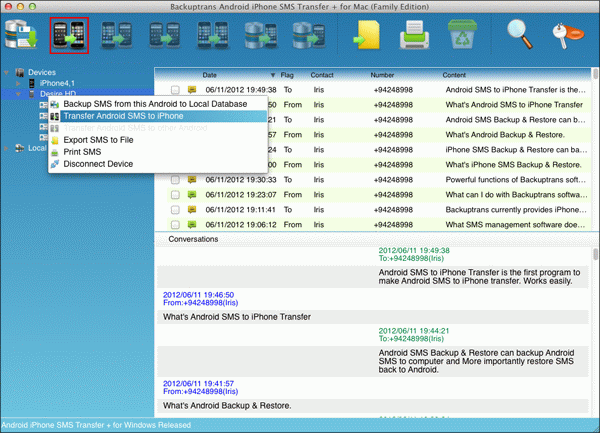Select Transfer Android SMS to iPhone menu item
Screen dimensions: 600x433
click(x=158, y=116)
